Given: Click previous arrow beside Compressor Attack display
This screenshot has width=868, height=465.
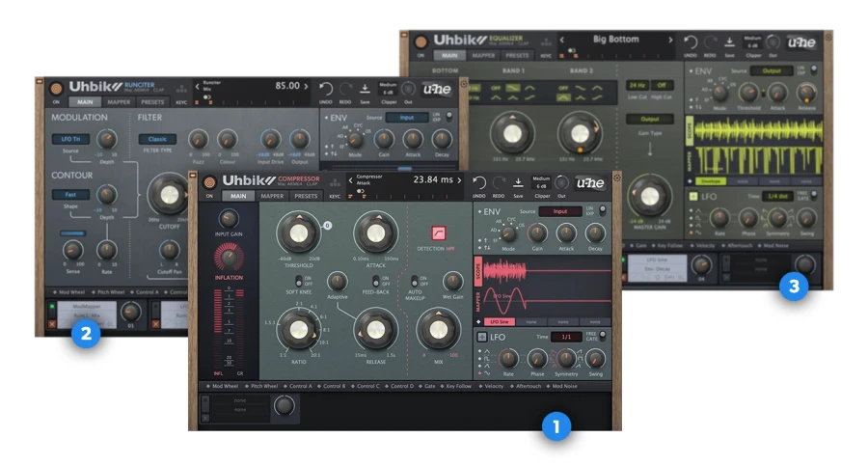Looking at the screenshot, I should [x=350, y=179].
